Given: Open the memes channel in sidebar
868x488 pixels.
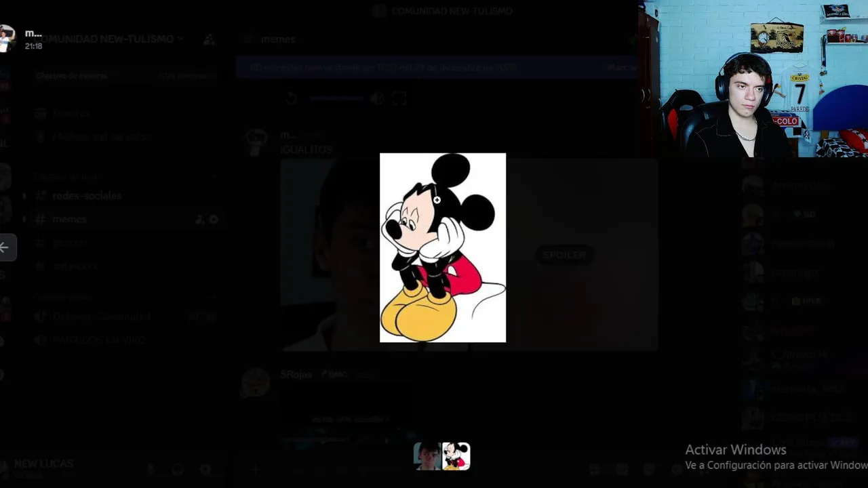Looking at the screenshot, I should (69, 219).
